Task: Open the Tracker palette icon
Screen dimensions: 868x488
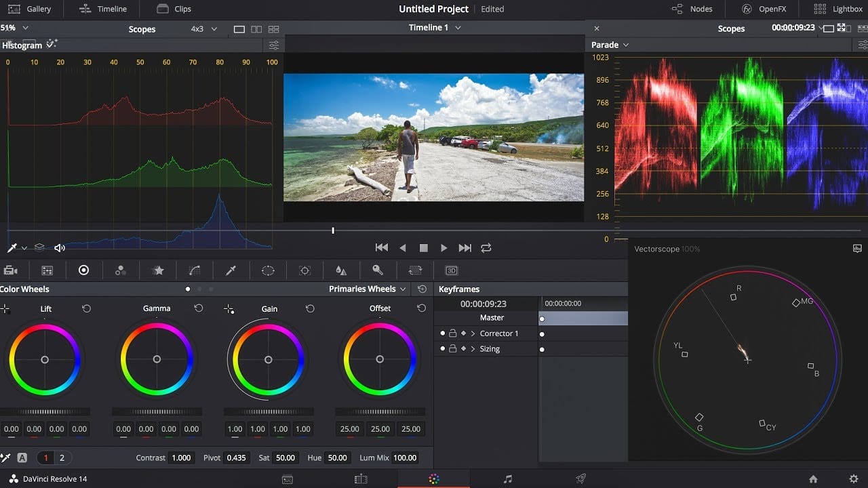Action: (x=304, y=270)
